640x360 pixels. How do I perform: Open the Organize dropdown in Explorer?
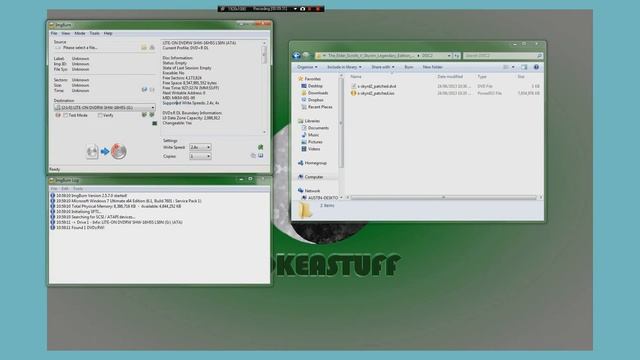point(307,67)
